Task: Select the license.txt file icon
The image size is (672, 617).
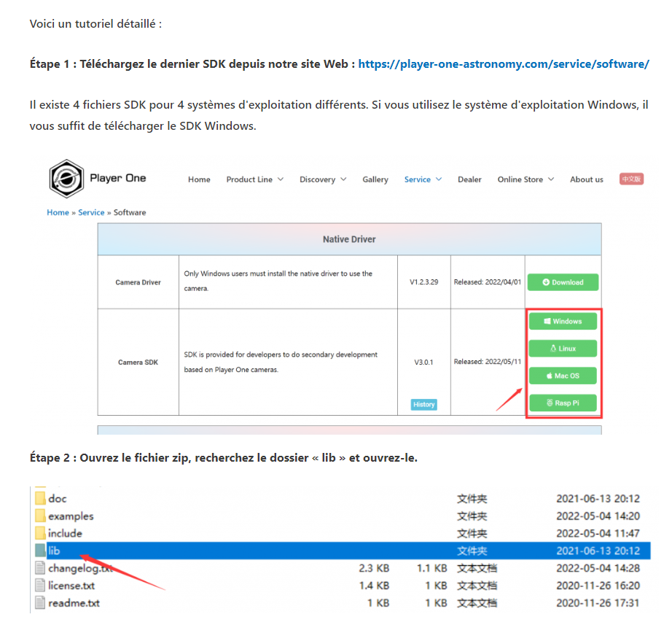Action: 40,585
